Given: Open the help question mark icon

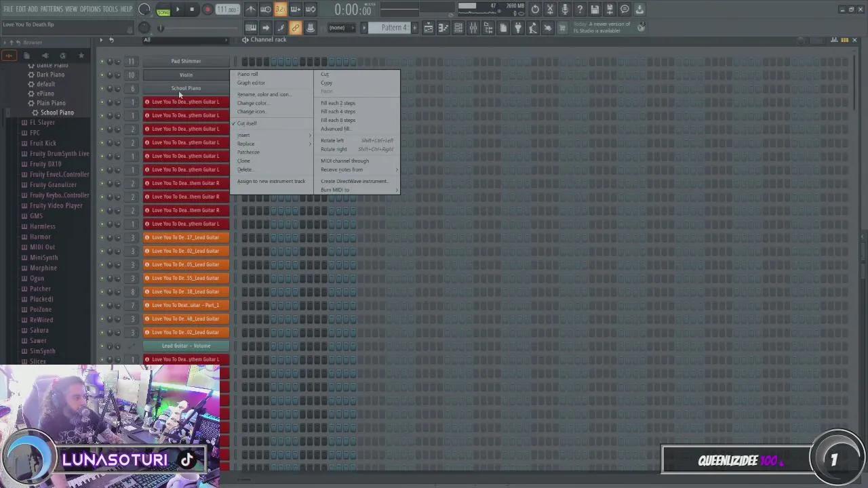Looking at the screenshot, I should (x=580, y=9).
